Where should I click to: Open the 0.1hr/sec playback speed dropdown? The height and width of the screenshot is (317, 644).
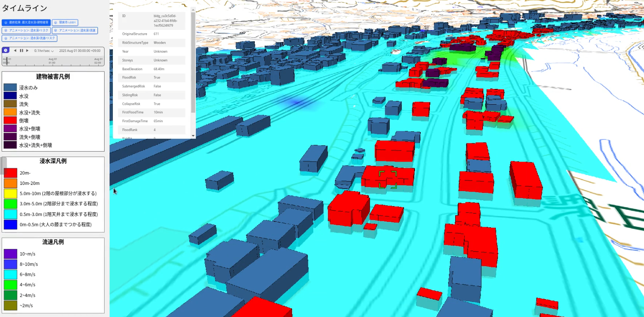pos(44,51)
